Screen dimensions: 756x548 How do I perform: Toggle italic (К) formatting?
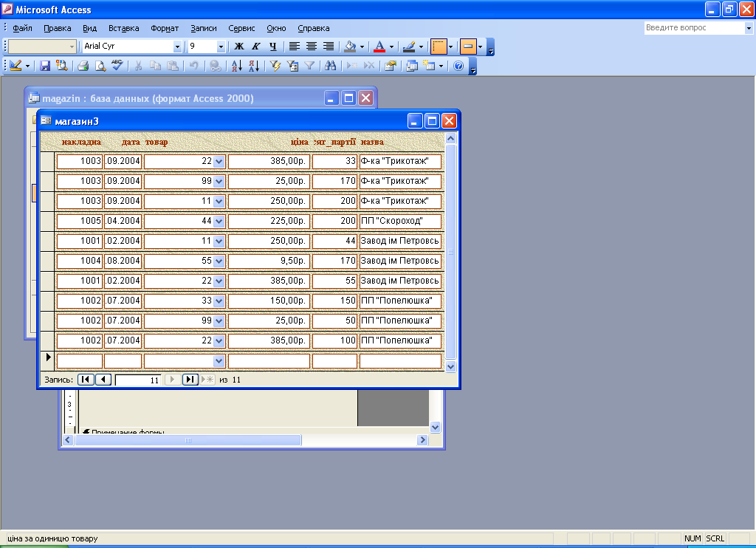(x=256, y=47)
